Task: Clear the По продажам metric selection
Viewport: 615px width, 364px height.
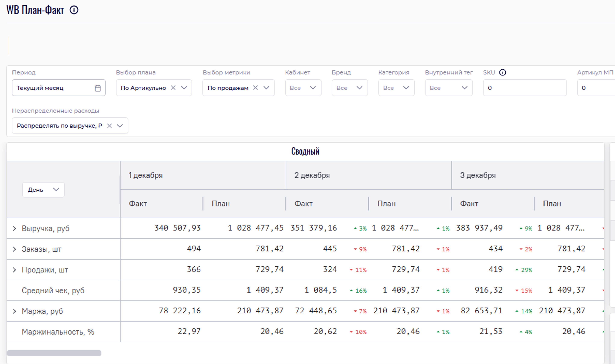Action: (x=255, y=88)
